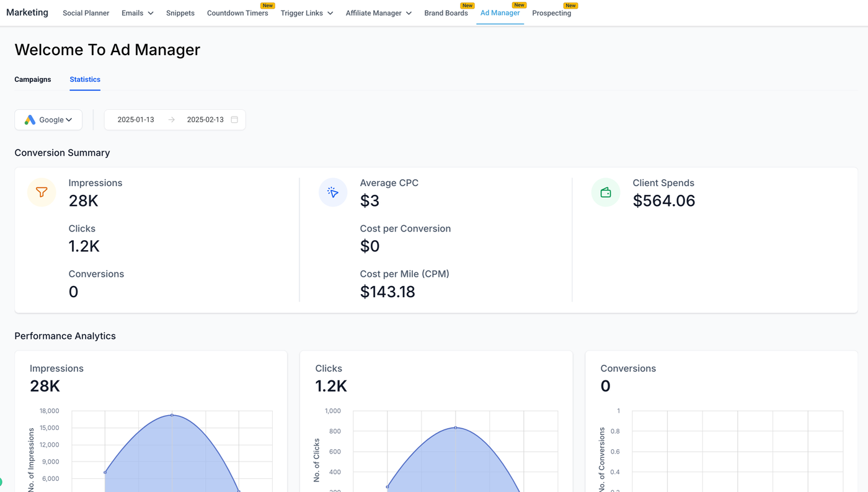Open Social Planner in the nav
Viewport: 868px width, 492px height.
86,13
